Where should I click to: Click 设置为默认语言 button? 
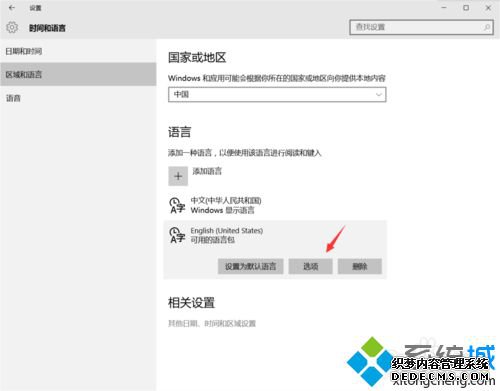[250, 266]
